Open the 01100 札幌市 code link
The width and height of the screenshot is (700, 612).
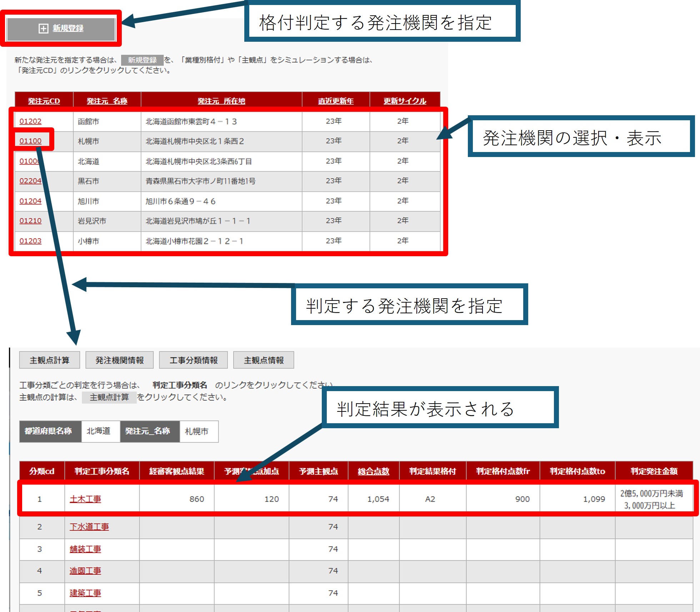pyautogui.click(x=30, y=141)
